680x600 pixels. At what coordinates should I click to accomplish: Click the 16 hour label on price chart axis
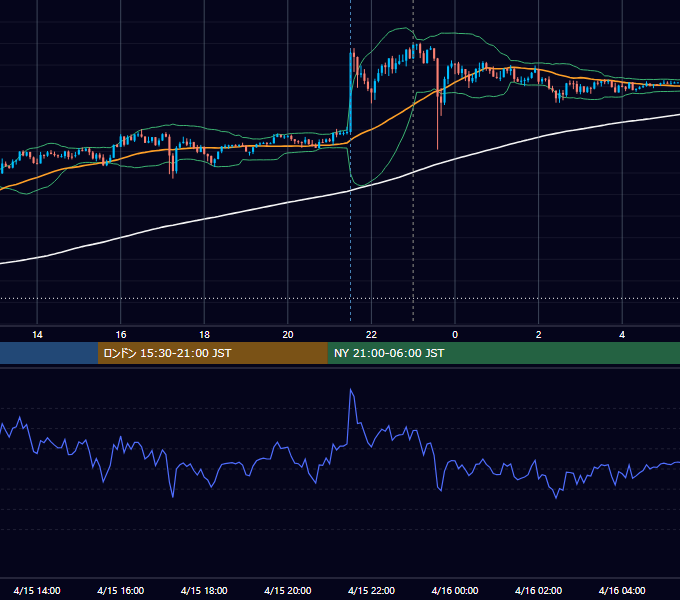click(121, 335)
